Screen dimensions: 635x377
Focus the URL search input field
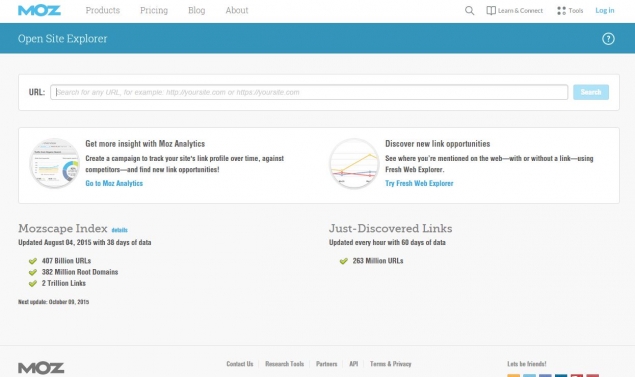(x=309, y=92)
